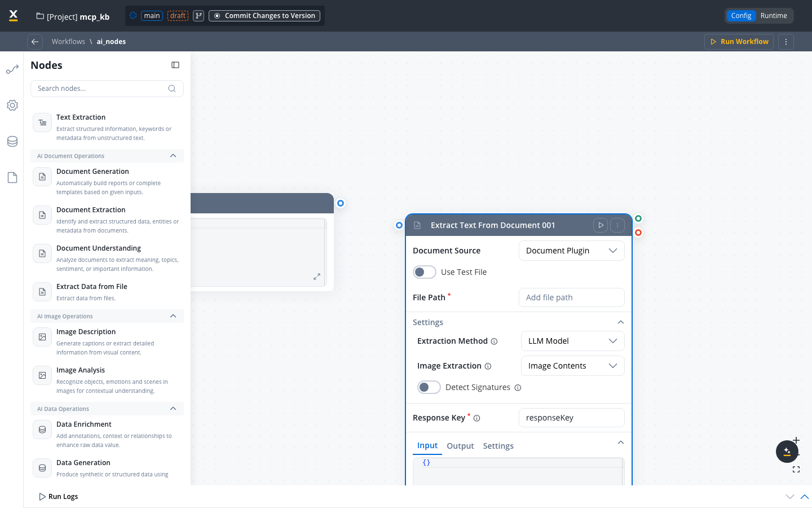Collapse the AI Document Operations section

point(173,156)
